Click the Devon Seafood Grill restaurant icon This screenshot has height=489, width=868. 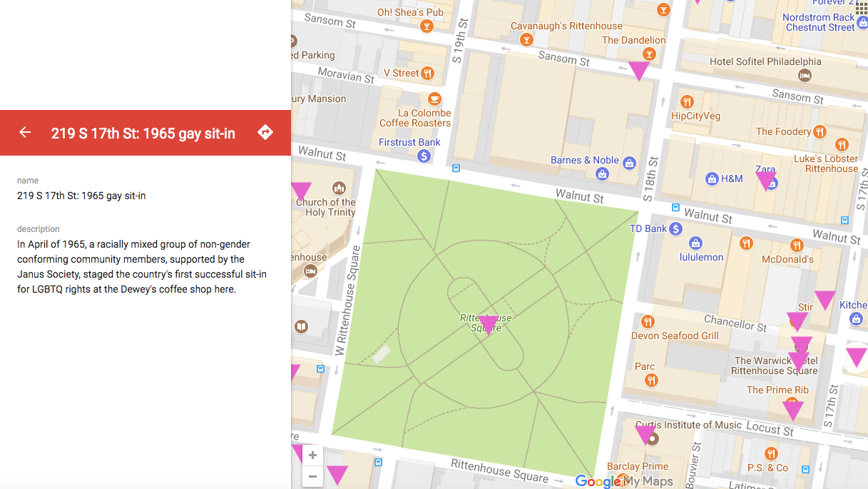648,321
